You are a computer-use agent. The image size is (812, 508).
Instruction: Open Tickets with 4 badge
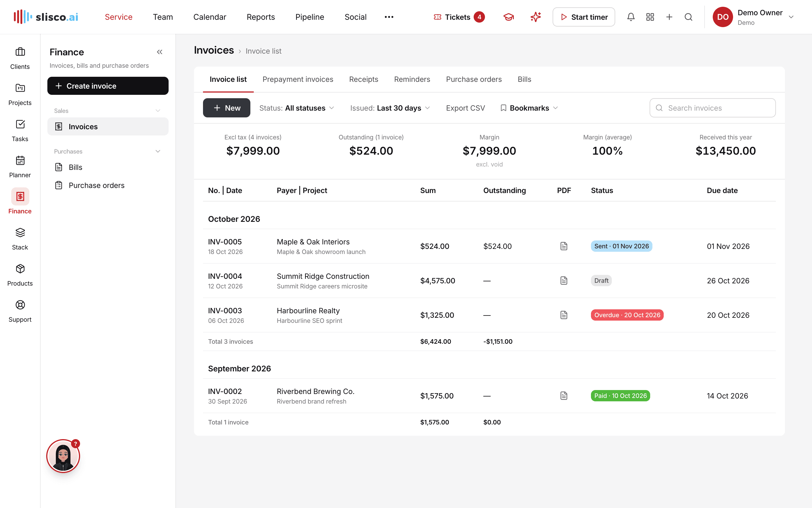(x=459, y=17)
